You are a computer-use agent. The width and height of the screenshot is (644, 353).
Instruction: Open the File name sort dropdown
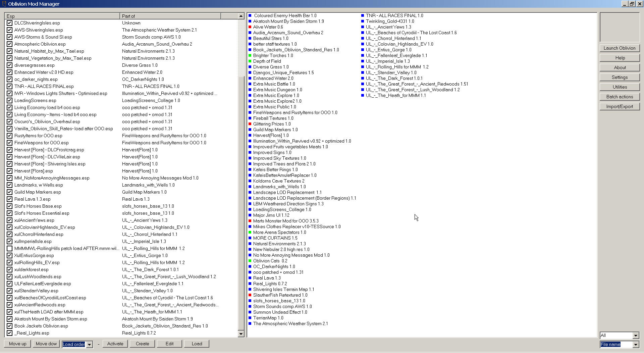tap(636, 345)
